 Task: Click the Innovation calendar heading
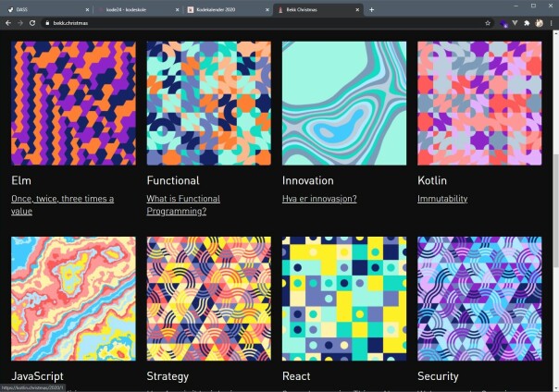[x=308, y=180]
